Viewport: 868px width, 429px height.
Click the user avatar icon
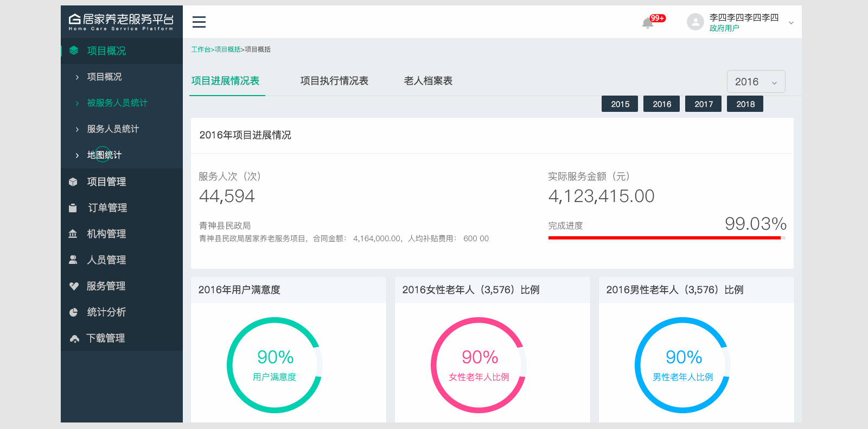(x=695, y=22)
